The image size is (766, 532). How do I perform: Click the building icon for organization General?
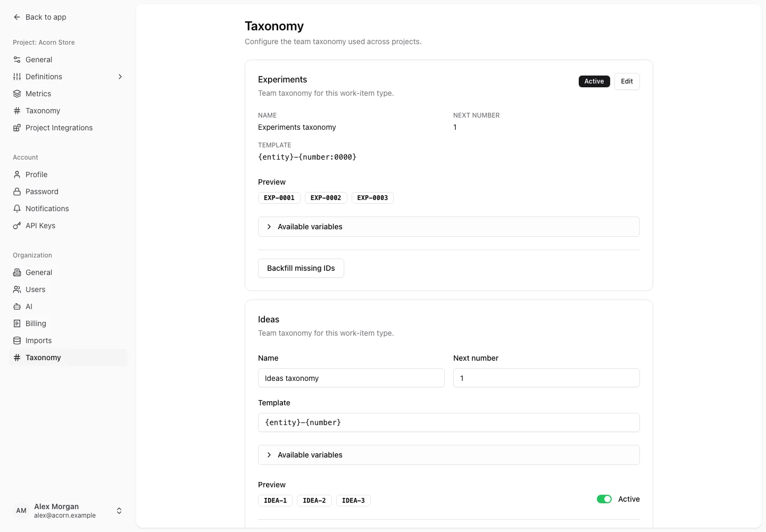click(x=17, y=272)
